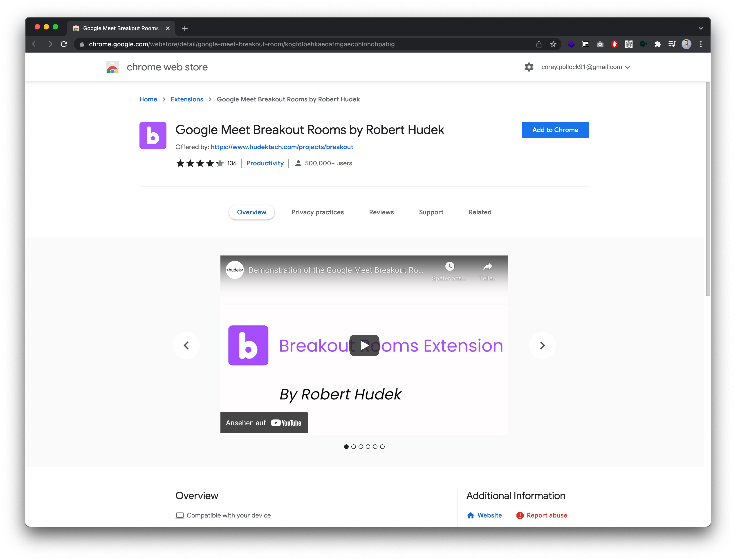Click the Teilen share arrow on video

[x=488, y=266]
